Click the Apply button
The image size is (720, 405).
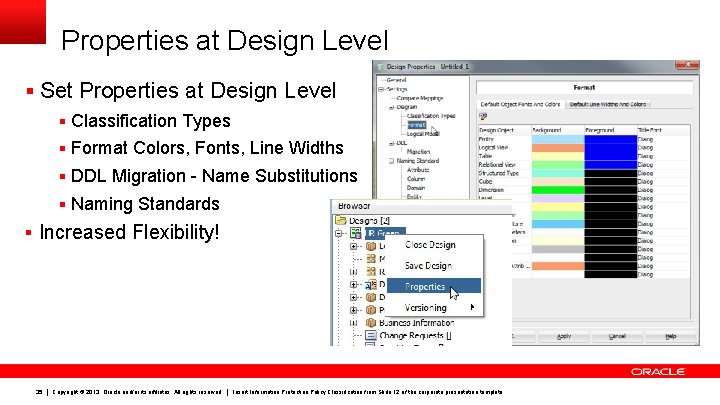pos(564,336)
